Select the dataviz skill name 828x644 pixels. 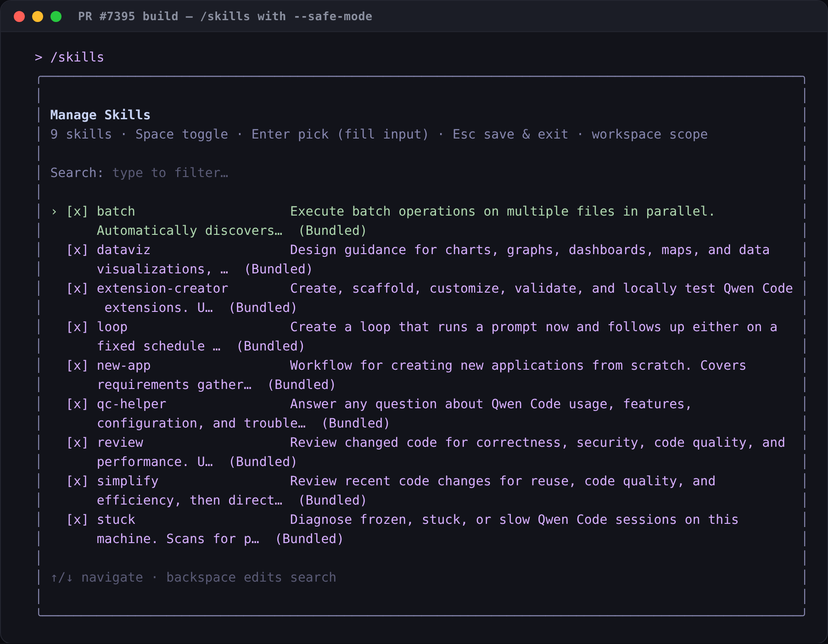click(124, 250)
